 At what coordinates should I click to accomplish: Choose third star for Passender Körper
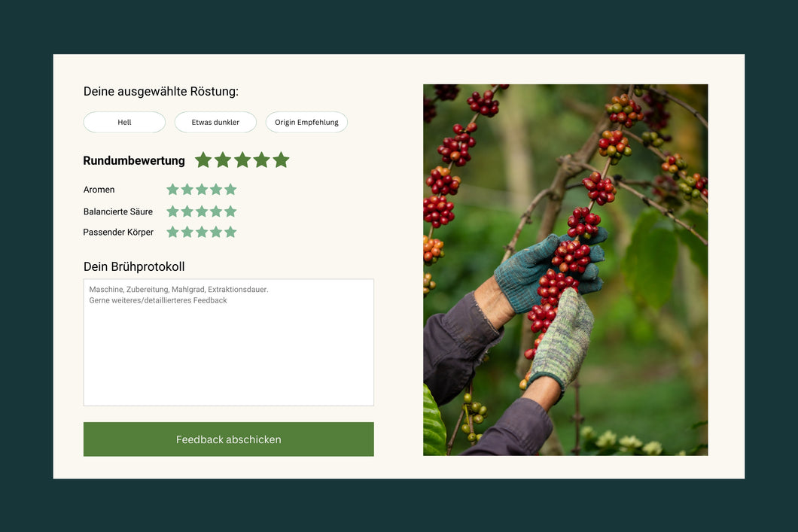pos(202,232)
